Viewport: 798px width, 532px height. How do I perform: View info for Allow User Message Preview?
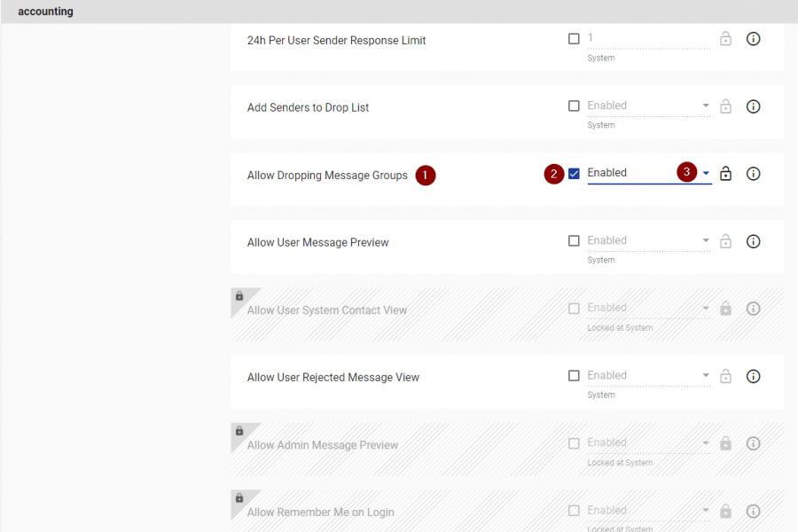[x=753, y=241]
